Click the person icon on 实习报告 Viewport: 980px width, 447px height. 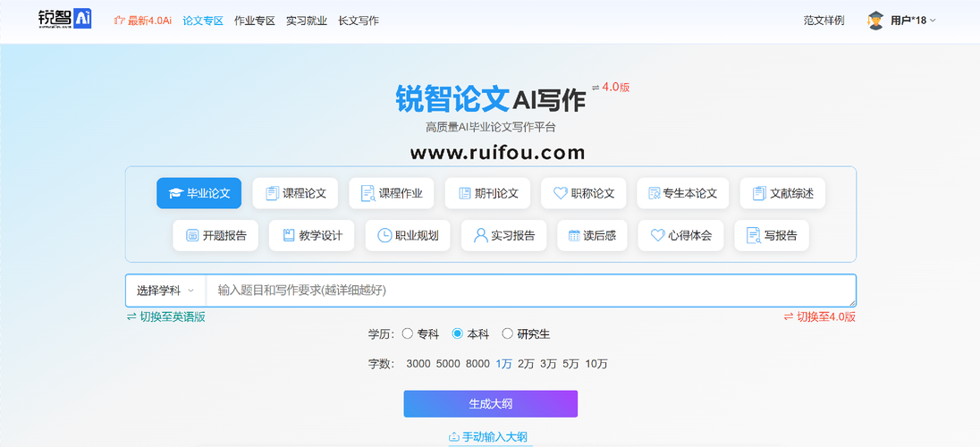[x=481, y=236]
